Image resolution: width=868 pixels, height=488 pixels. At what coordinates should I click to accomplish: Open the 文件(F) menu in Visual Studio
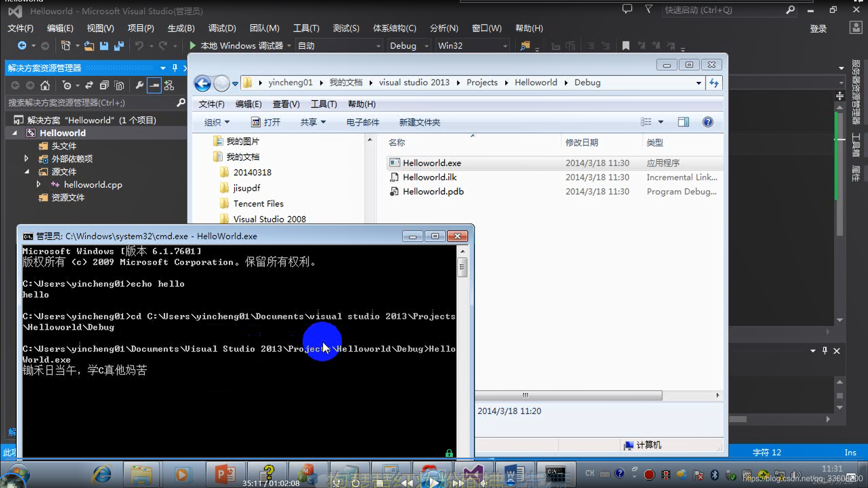pyautogui.click(x=21, y=28)
